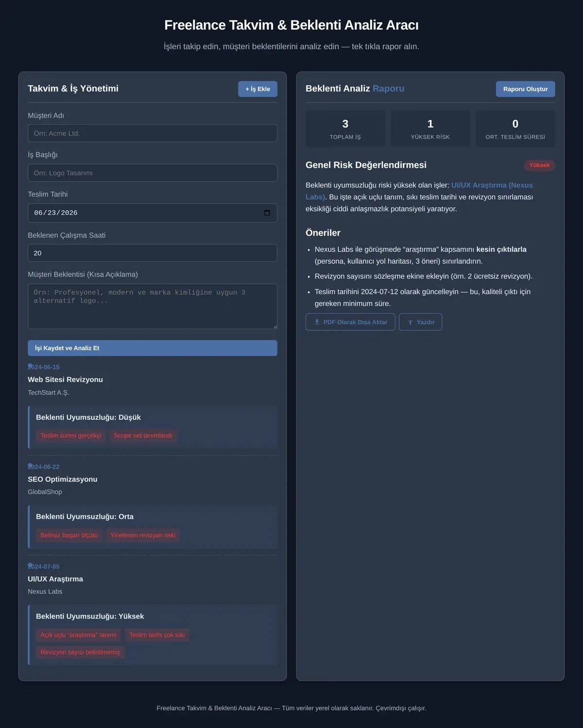This screenshot has width=583, height=728.
Task: Click the recommendation about Teslim tarihini 2024-07-12
Action: [423, 297]
